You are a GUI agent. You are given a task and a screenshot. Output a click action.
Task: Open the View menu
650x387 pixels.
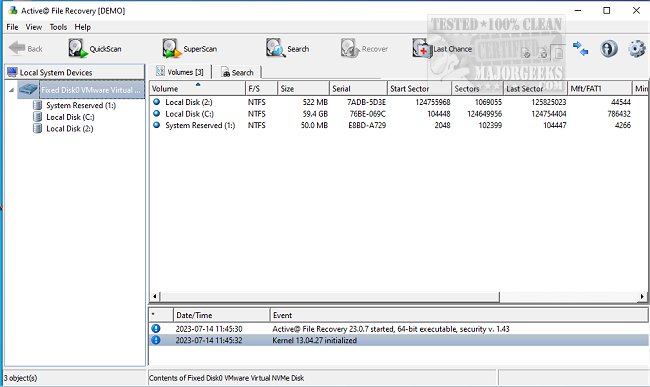click(x=34, y=27)
